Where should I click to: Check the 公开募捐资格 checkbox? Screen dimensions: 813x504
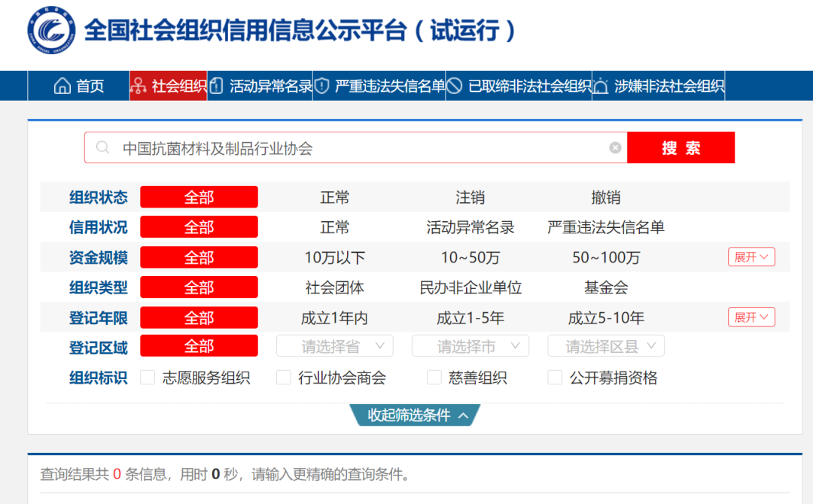[x=555, y=377]
